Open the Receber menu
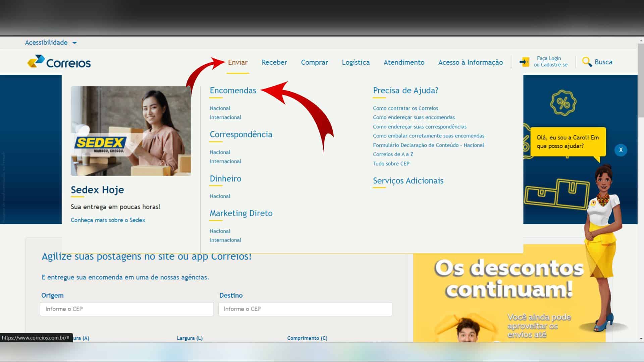 (274, 62)
